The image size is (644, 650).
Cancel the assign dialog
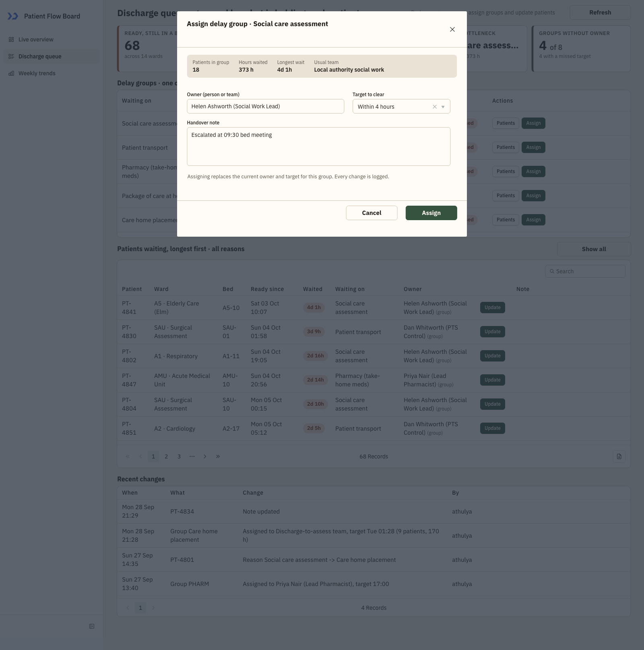372,213
